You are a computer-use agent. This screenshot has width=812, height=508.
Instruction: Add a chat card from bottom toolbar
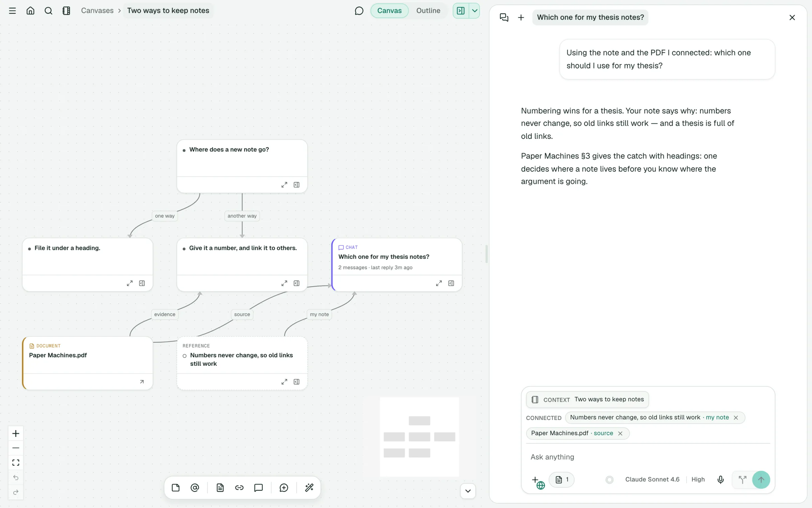(258, 488)
